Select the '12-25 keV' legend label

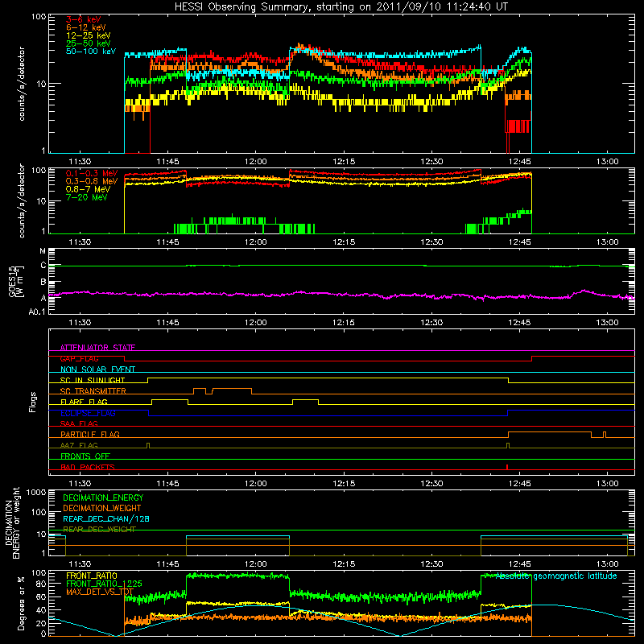pos(89,35)
